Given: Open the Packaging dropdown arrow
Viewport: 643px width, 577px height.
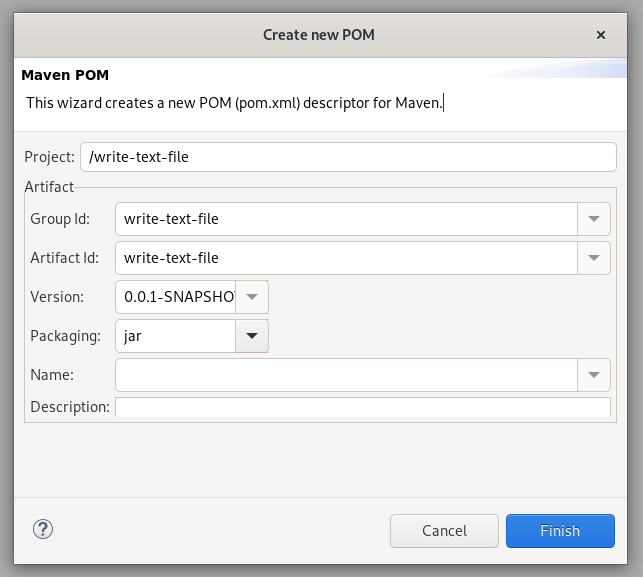Looking at the screenshot, I should pos(252,336).
